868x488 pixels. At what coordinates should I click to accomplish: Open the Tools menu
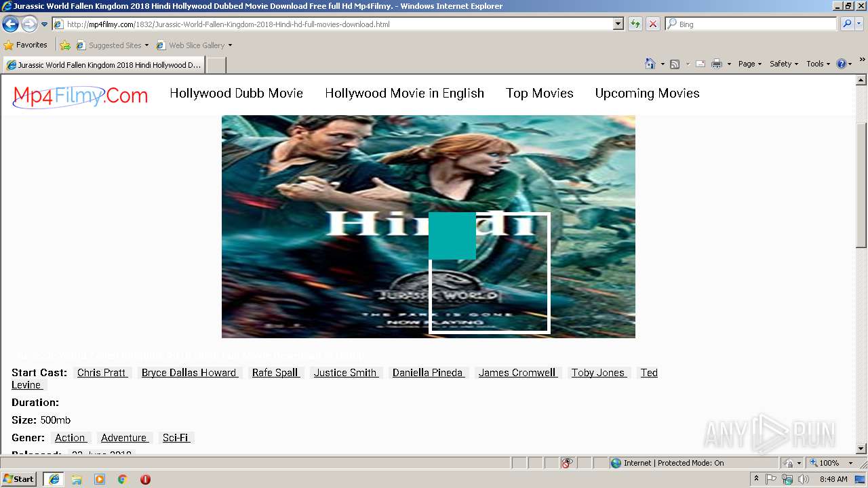point(818,64)
